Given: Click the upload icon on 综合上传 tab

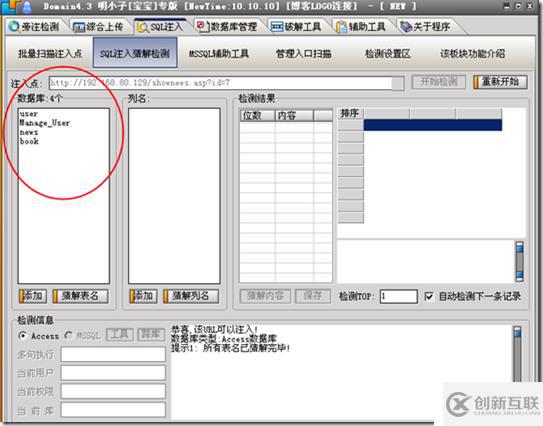Looking at the screenshot, I should (79, 27).
